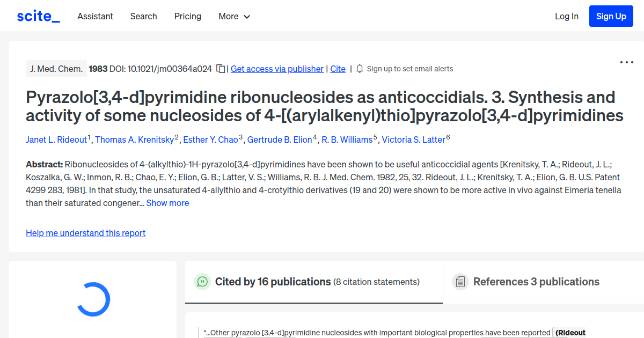
Task: Open the ellipsis options menu
Action: (626, 62)
